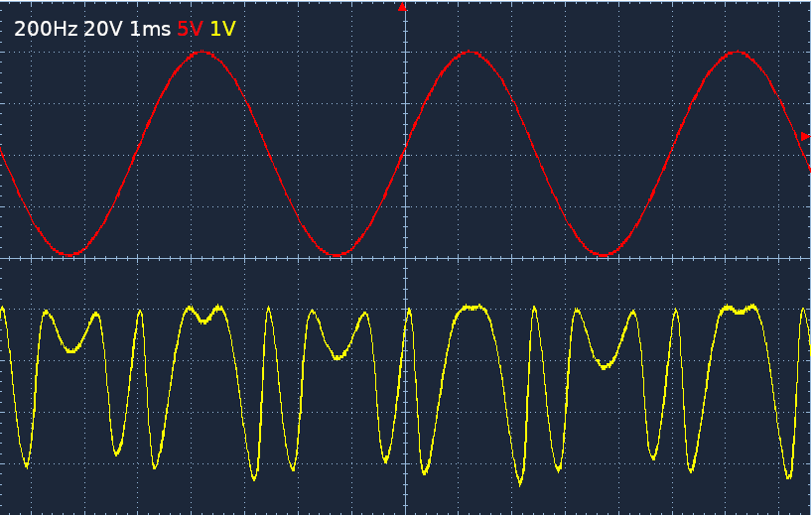Click the 1ms timebase readout
This screenshot has width=812, height=515.
(150, 29)
